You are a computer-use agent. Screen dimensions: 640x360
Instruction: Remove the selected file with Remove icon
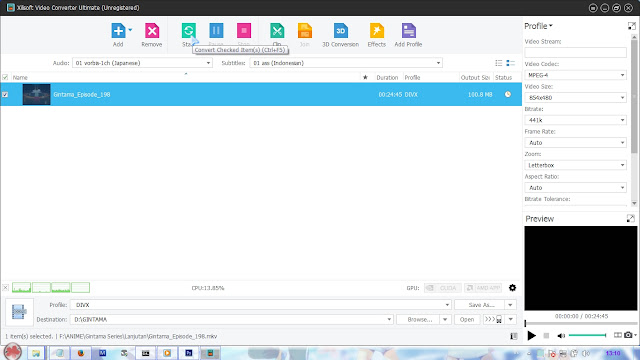point(152,31)
